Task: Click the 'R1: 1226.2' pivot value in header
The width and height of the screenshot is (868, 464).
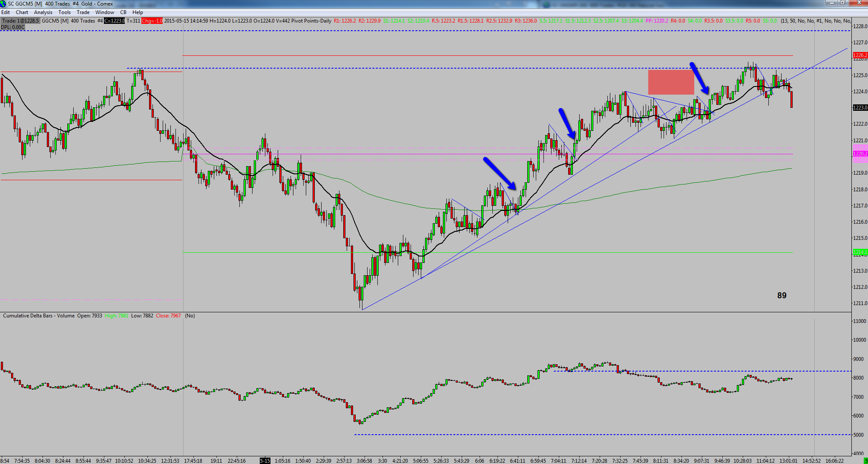Action: (x=345, y=21)
